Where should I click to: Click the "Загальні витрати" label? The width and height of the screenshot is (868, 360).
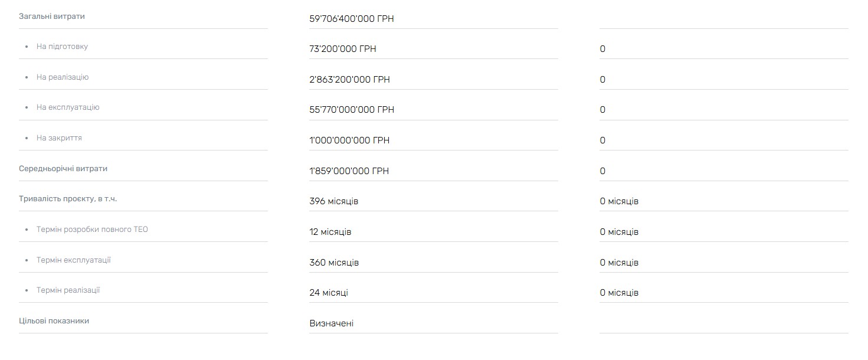[x=52, y=17]
